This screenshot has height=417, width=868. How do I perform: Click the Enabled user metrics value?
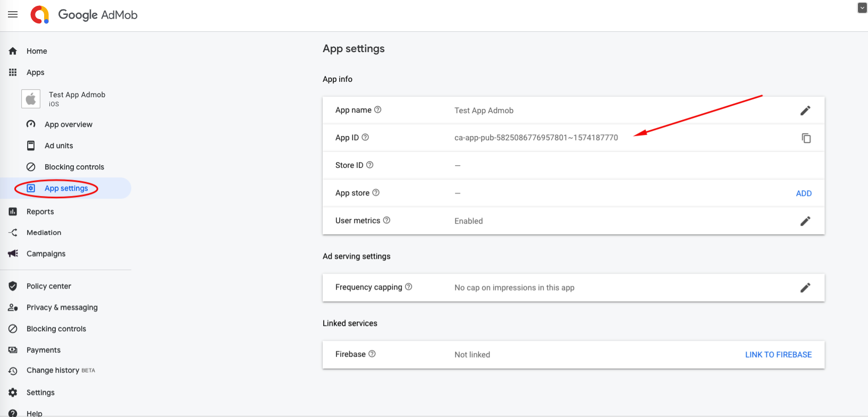tap(469, 221)
